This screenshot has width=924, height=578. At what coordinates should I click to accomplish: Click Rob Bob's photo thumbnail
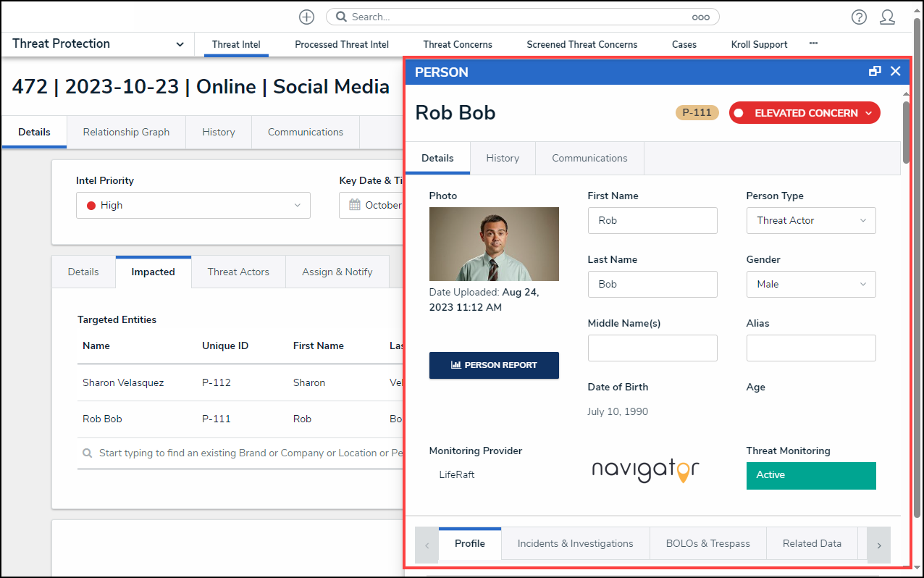(494, 244)
